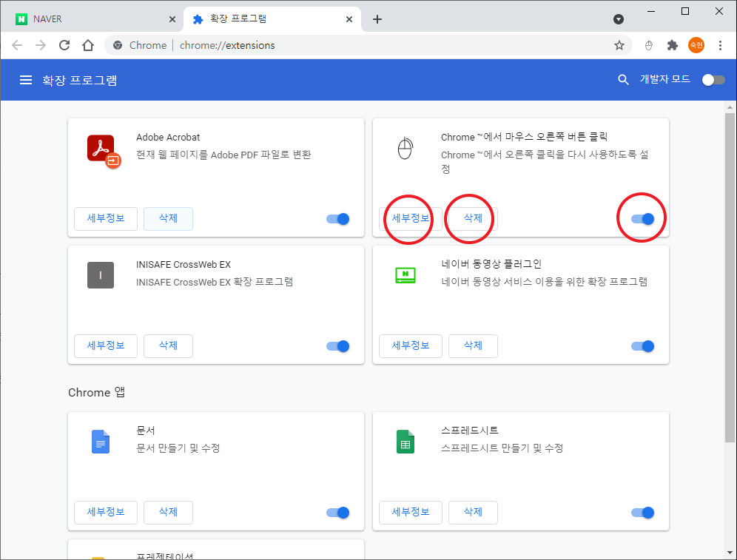The height and width of the screenshot is (560, 737).
Task: Open the extensions puzzle toolbar icon
Action: 672,45
